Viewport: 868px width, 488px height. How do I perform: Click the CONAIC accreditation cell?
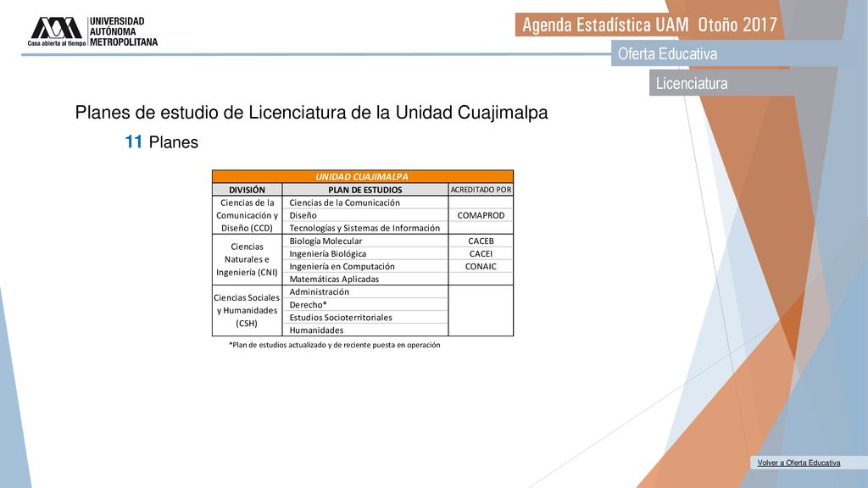pos(481,266)
